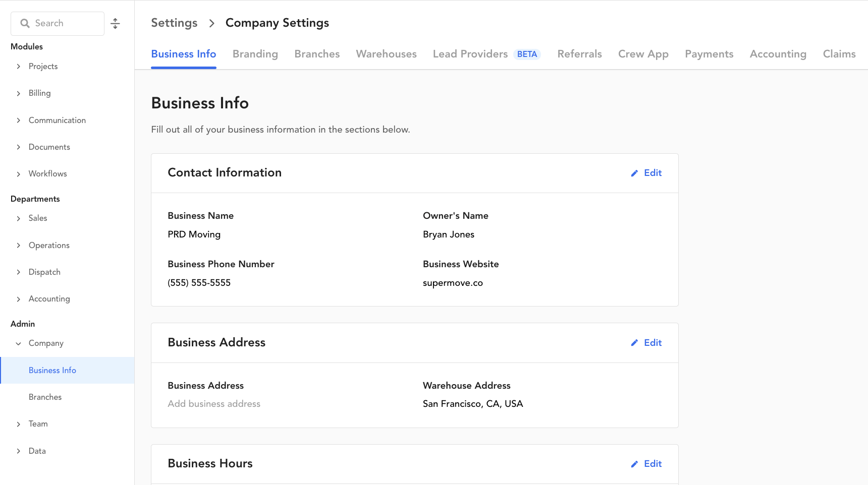Collapse the Company admin section
The height and width of the screenshot is (485, 868).
click(x=19, y=343)
